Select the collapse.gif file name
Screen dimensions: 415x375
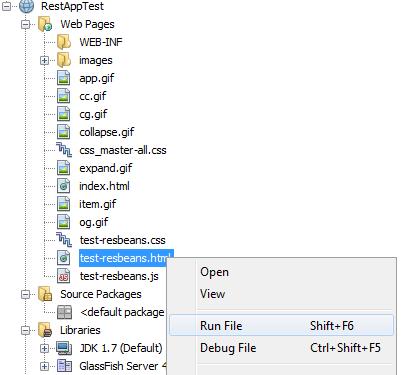click(x=107, y=132)
